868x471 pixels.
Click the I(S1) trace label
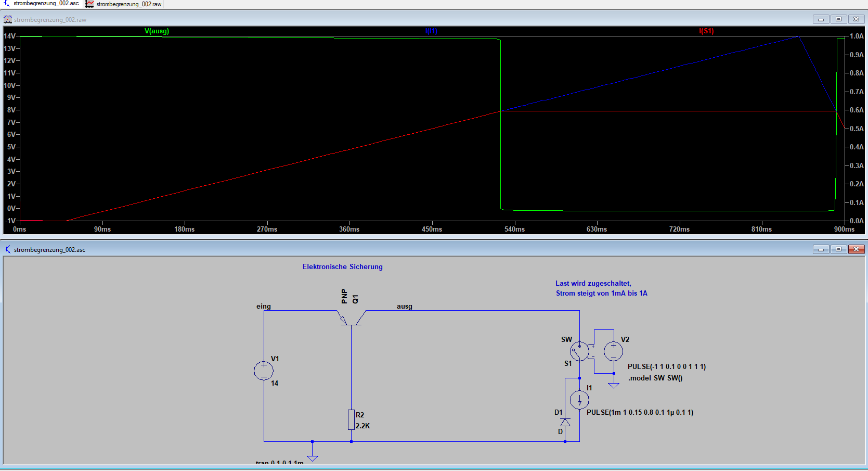tap(706, 31)
